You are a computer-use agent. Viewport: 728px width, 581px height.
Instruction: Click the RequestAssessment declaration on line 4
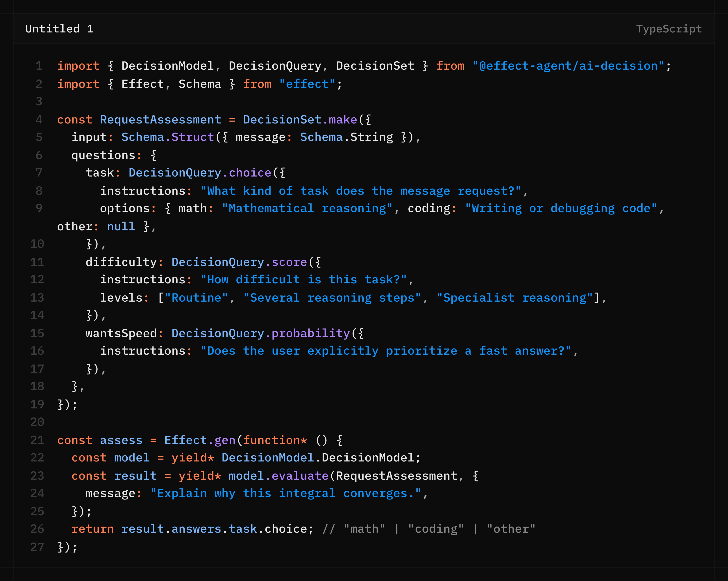161,120
